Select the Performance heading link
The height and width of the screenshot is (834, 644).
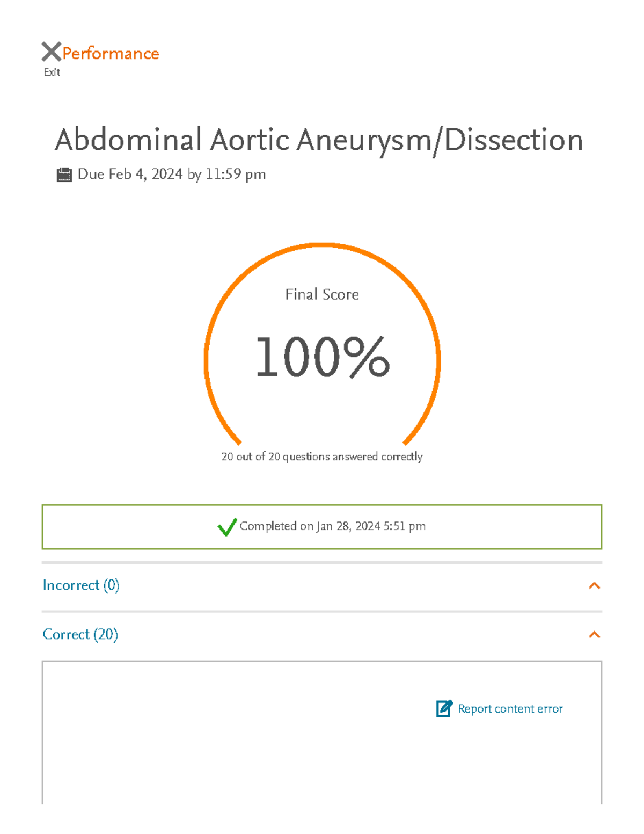coord(110,53)
